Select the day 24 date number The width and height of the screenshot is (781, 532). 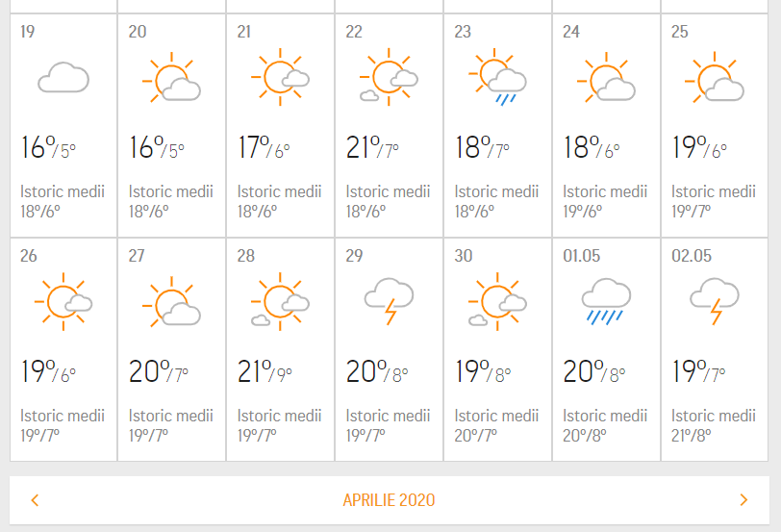point(571,32)
